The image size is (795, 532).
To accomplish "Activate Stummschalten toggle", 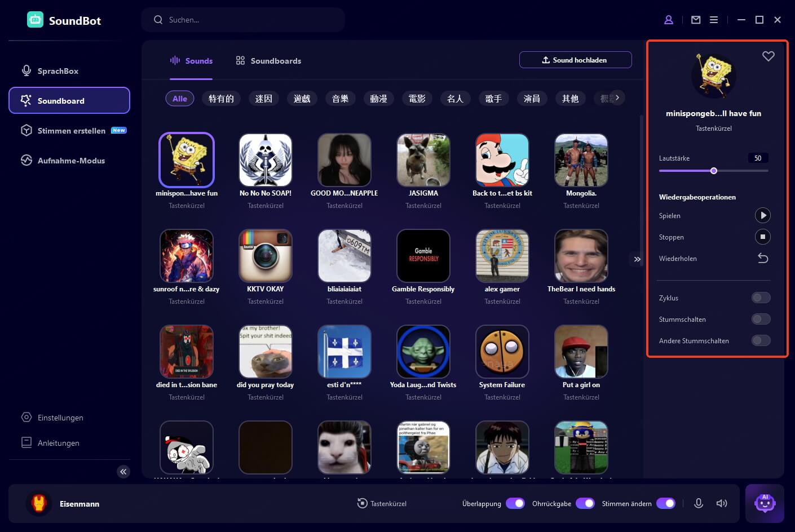I will click(761, 319).
